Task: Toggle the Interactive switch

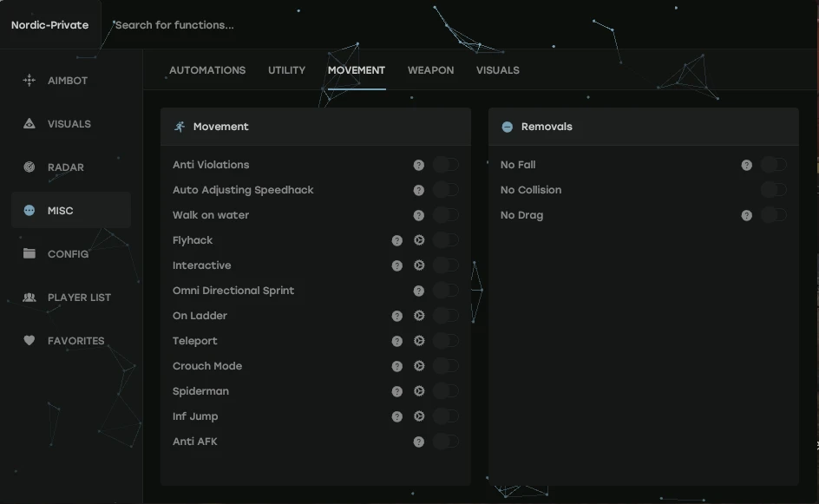Action: click(x=446, y=265)
